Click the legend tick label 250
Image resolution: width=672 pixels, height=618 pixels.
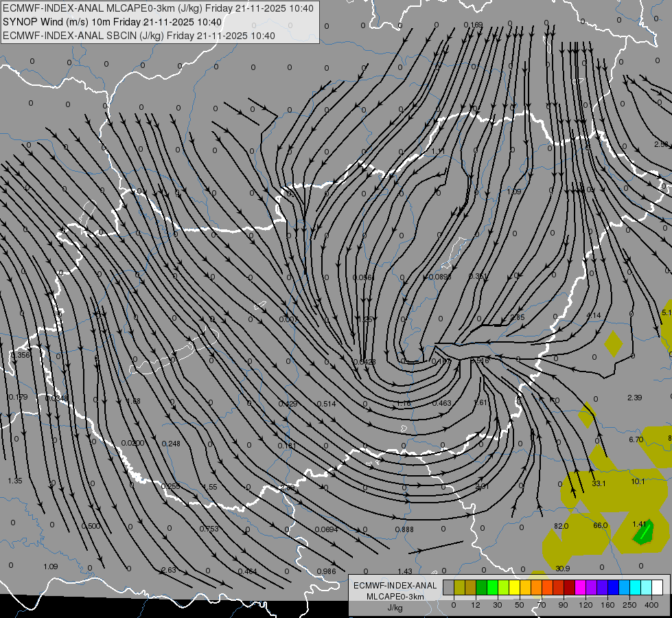(x=629, y=605)
